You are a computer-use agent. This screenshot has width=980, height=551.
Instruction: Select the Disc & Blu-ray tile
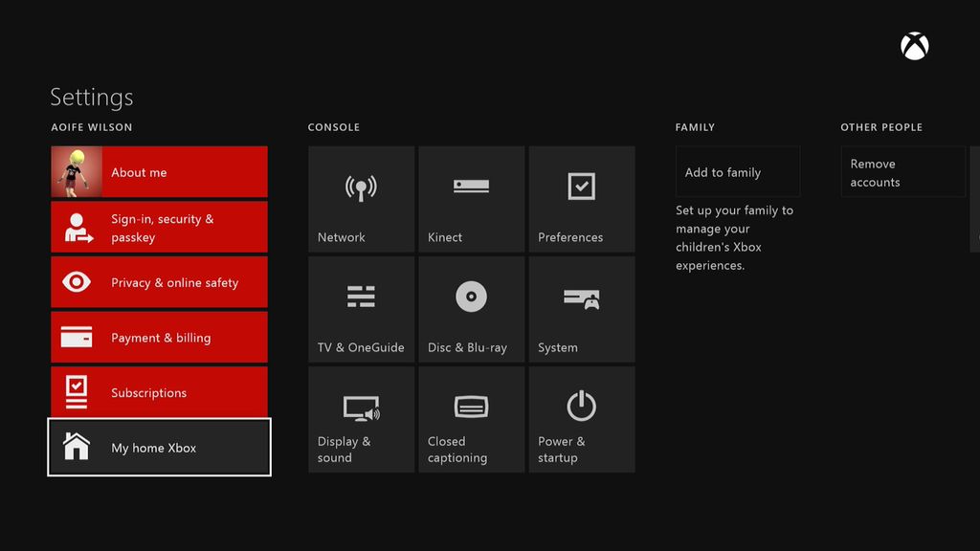(x=471, y=308)
